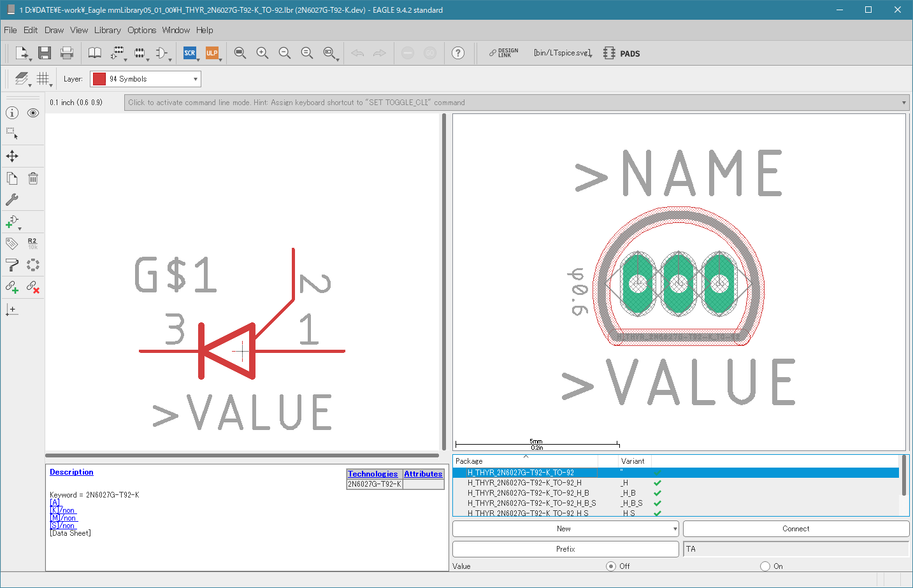The height and width of the screenshot is (588, 913).
Task: Open the Layer 94 Symbols dropdown
Action: click(145, 79)
